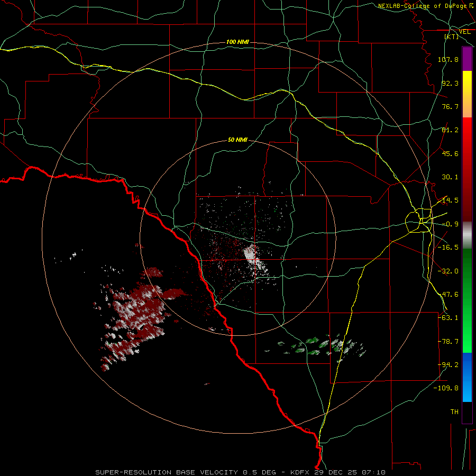The width and height of the screenshot is (476, 476).
Task: Click the [KT] units label
Action: click(x=452, y=36)
